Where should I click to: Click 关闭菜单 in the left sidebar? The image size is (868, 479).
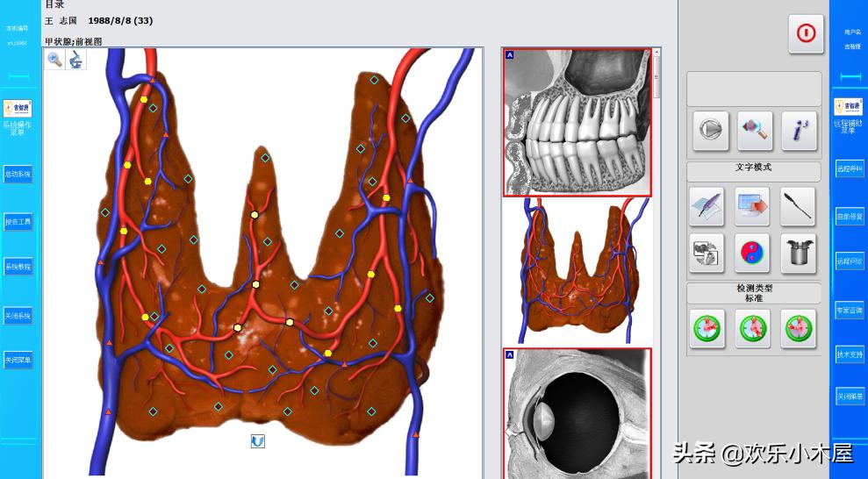[18, 360]
